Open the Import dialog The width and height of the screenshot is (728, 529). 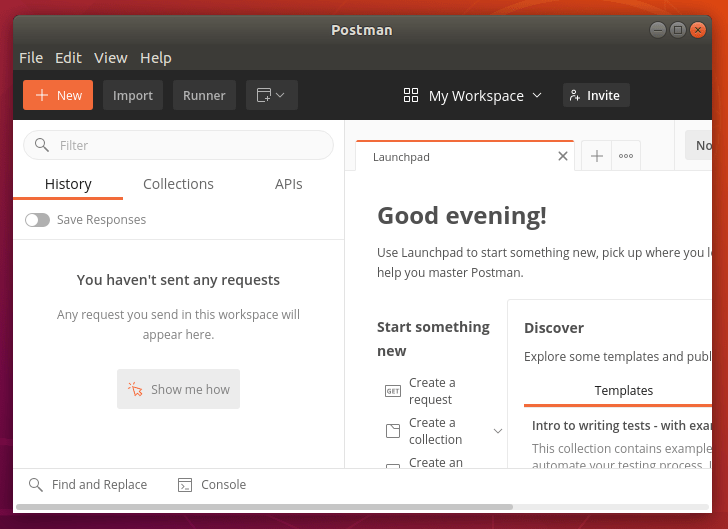pos(133,95)
